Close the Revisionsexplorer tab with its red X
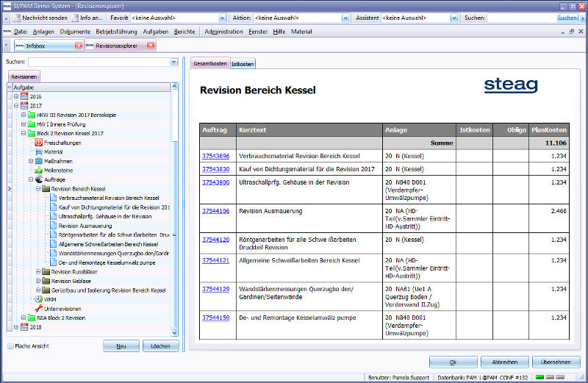This screenshot has height=383, width=588. [151, 46]
